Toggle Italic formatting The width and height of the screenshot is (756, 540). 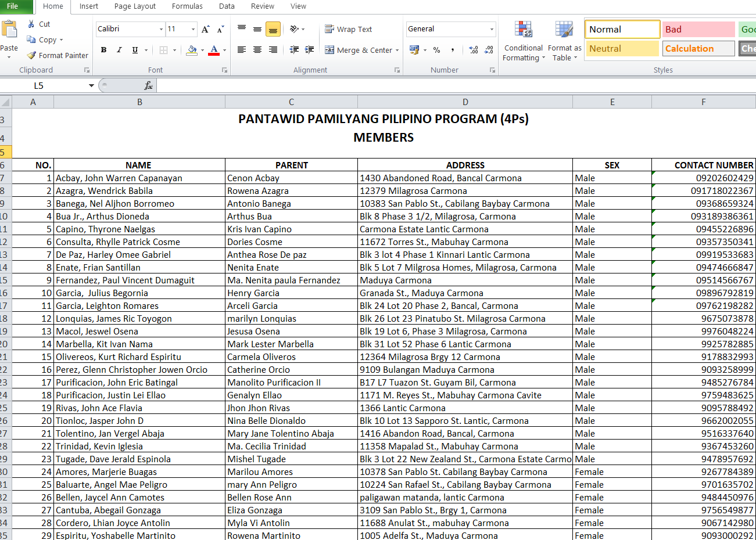pyautogui.click(x=119, y=50)
